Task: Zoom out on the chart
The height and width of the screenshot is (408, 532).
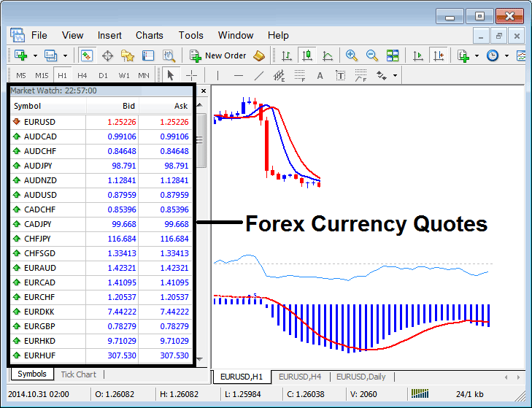Action: [x=371, y=55]
